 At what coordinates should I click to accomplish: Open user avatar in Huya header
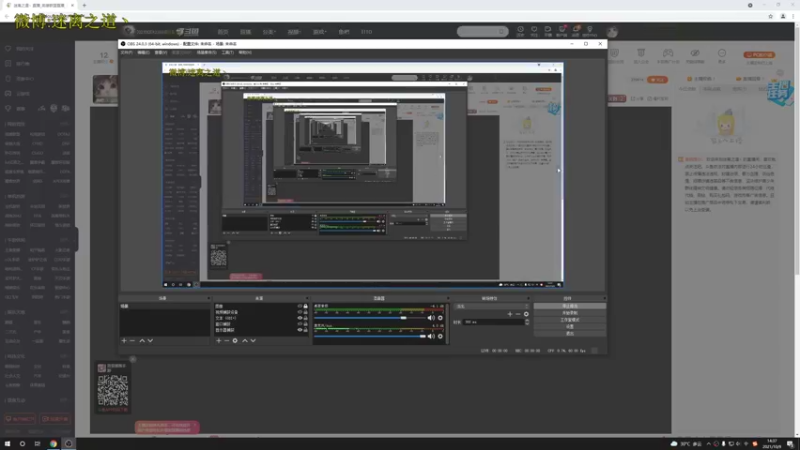(612, 32)
